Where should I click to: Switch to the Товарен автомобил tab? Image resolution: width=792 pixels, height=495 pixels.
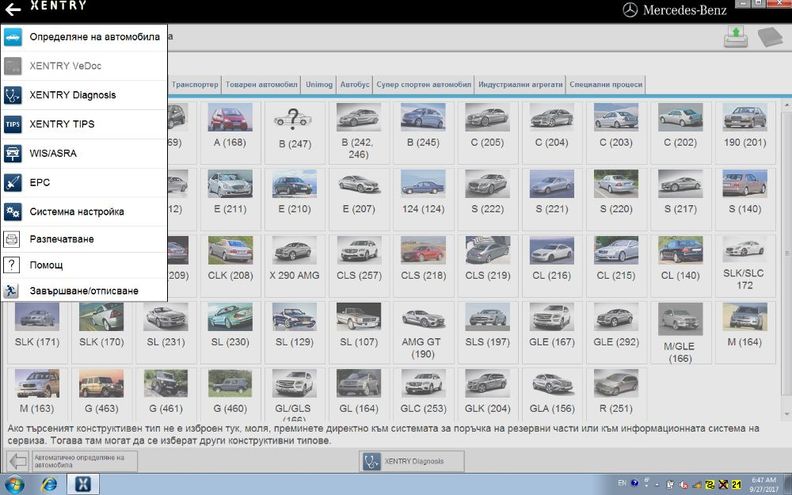(x=261, y=84)
